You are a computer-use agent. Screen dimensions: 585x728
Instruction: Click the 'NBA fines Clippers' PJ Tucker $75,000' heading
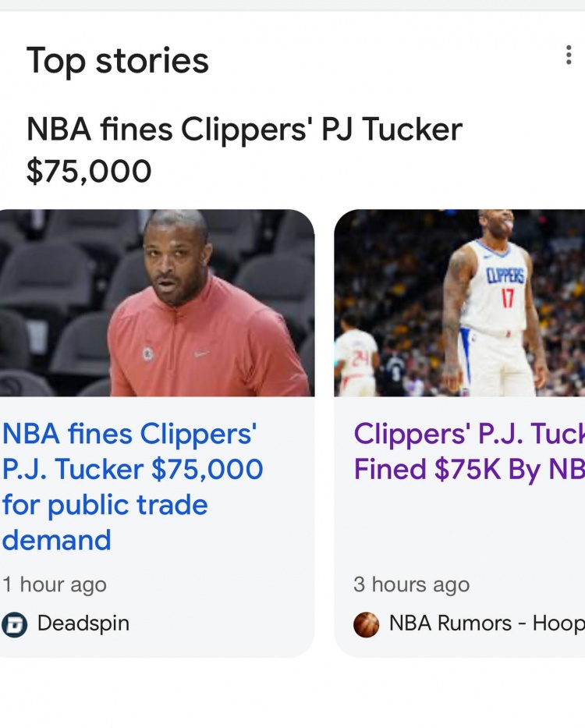point(244,150)
